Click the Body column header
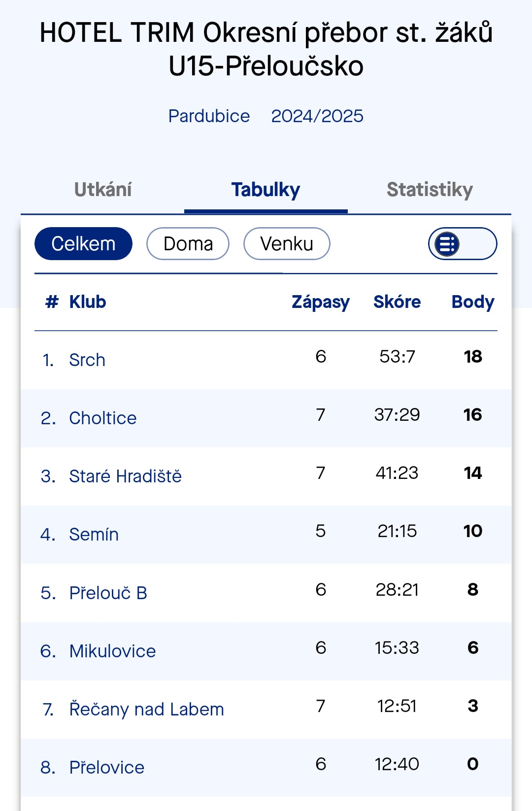532x811 pixels. [473, 302]
